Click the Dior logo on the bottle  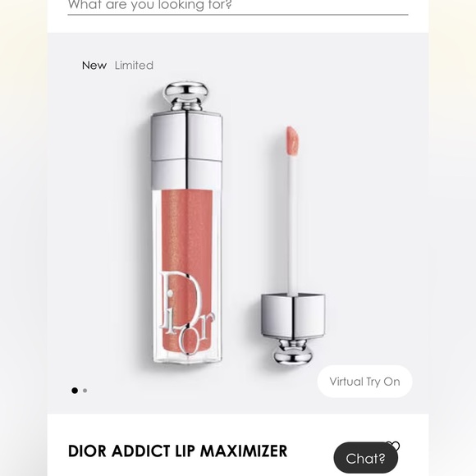(186, 312)
